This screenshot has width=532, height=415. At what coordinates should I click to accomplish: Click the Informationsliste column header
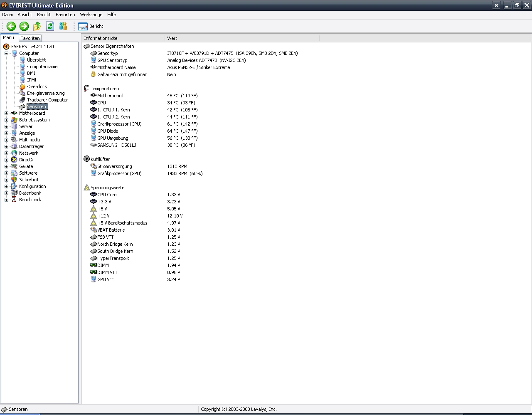(123, 38)
